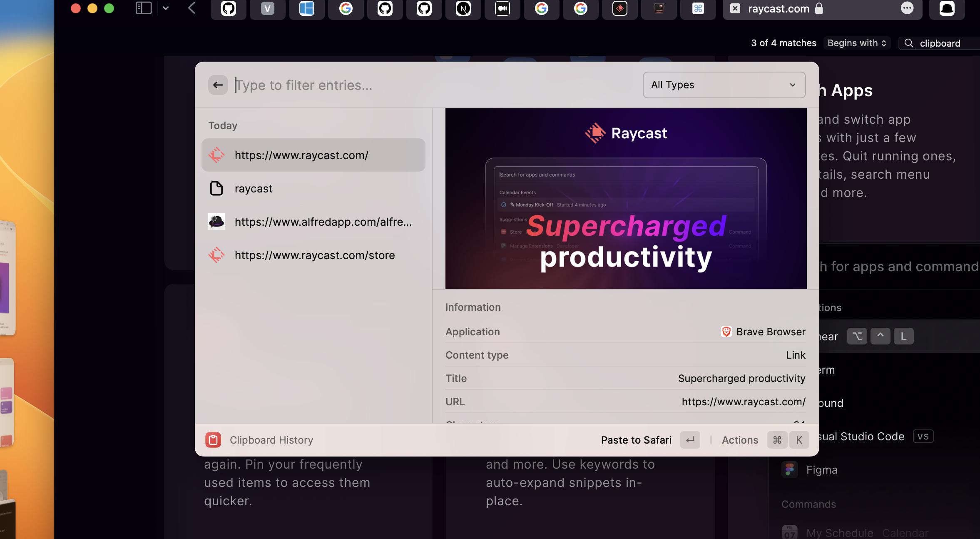
Task: Click the Supercharged productivity title value
Action: [x=741, y=378]
